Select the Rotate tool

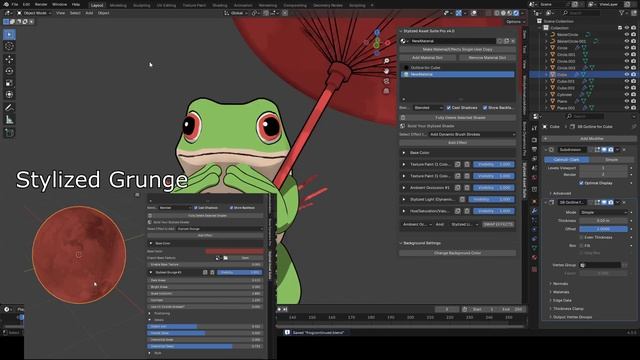point(9,71)
